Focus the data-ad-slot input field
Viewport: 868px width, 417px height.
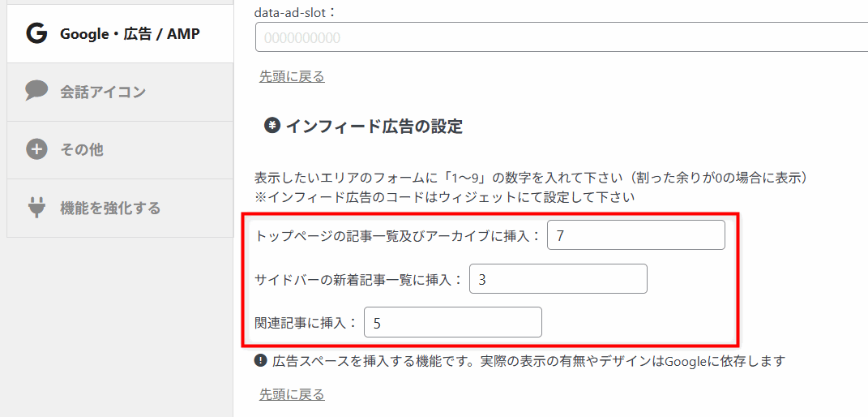pyautogui.click(x=562, y=37)
